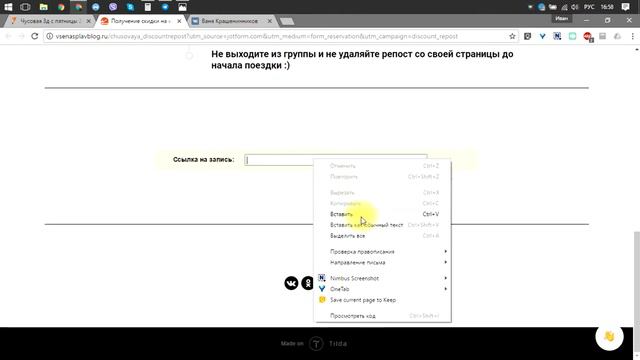Image resolution: width=640 pixels, height=360 pixels.
Task: Open the Chrome three-dot menu
Action: (x=633, y=36)
